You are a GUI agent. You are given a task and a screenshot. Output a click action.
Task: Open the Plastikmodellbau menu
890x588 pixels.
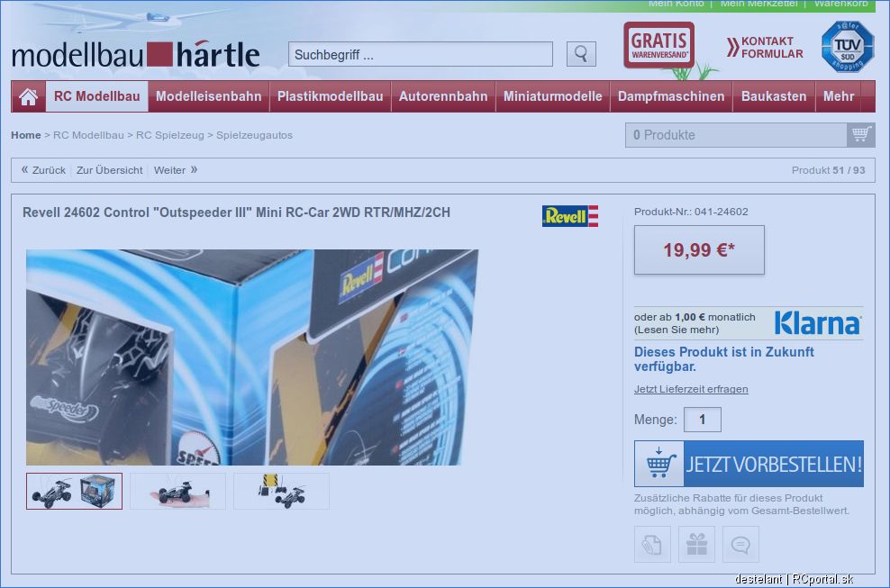(331, 96)
